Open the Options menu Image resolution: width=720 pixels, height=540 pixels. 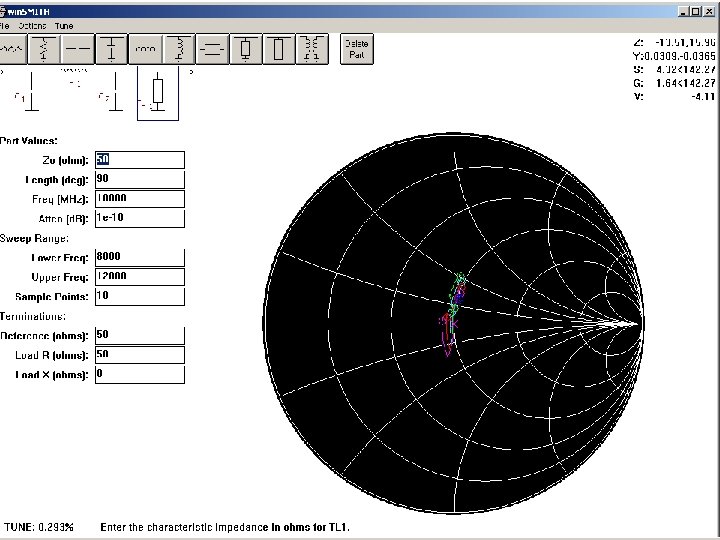coord(32,26)
